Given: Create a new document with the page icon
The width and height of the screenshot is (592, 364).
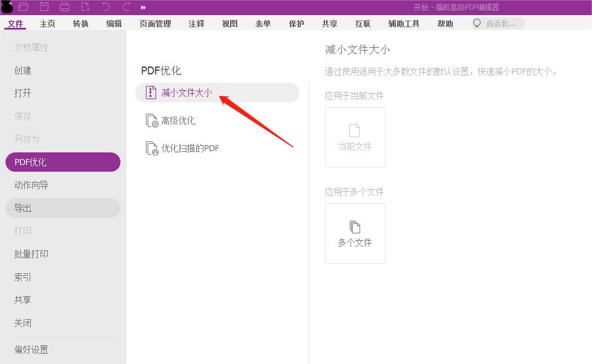Looking at the screenshot, I should coord(85,7).
